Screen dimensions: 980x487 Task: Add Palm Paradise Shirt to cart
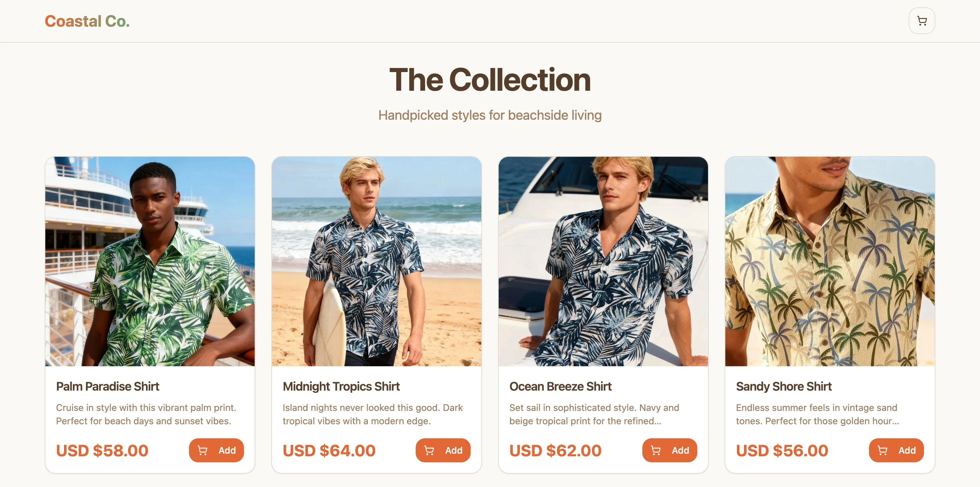[x=216, y=450]
